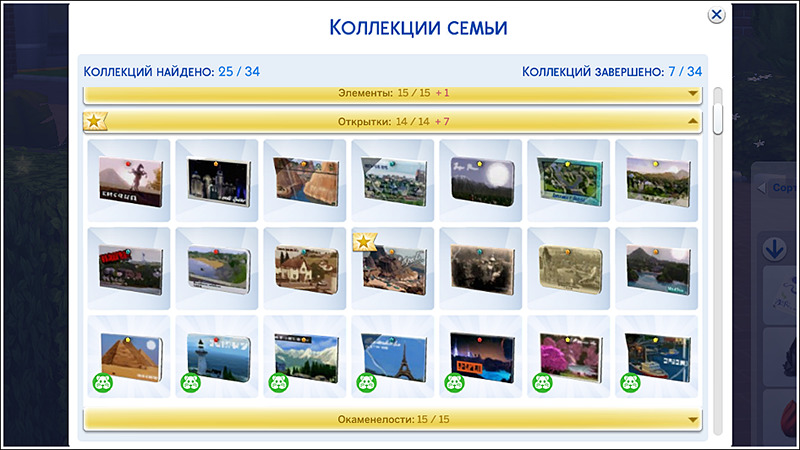Click the +7 bonus count on Открытки

pyautogui.click(x=442, y=121)
